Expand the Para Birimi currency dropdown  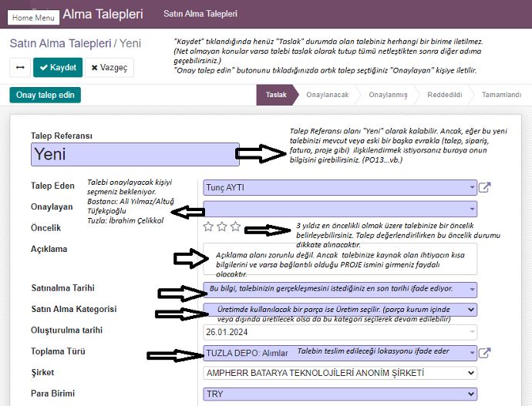[471, 393]
